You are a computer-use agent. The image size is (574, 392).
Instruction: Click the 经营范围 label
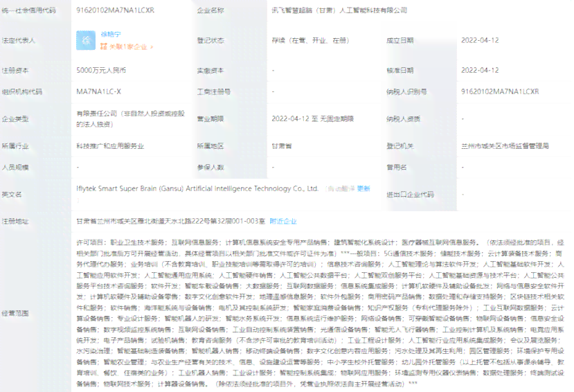tap(15, 313)
